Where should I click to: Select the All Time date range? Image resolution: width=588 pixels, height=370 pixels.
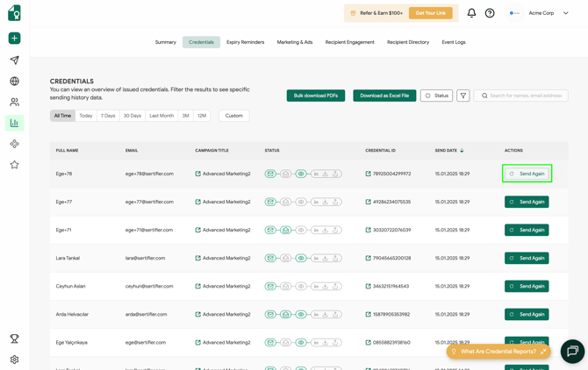pyautogui.click(x=62, y=116)
